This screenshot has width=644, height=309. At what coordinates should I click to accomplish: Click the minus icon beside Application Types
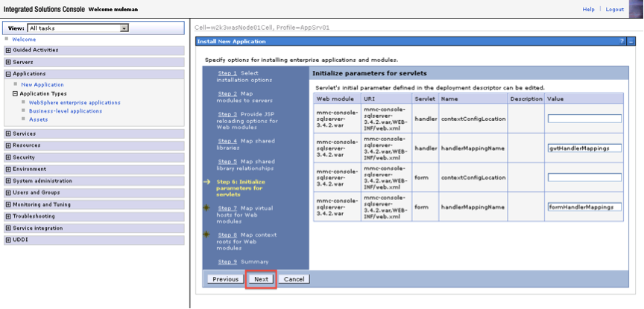[x=15, y=94]
